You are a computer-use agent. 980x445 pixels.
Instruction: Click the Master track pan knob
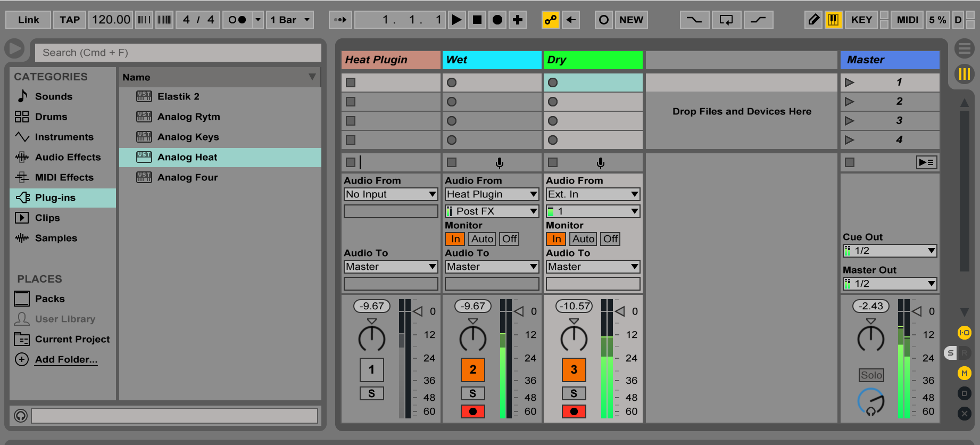pos(870,339)
